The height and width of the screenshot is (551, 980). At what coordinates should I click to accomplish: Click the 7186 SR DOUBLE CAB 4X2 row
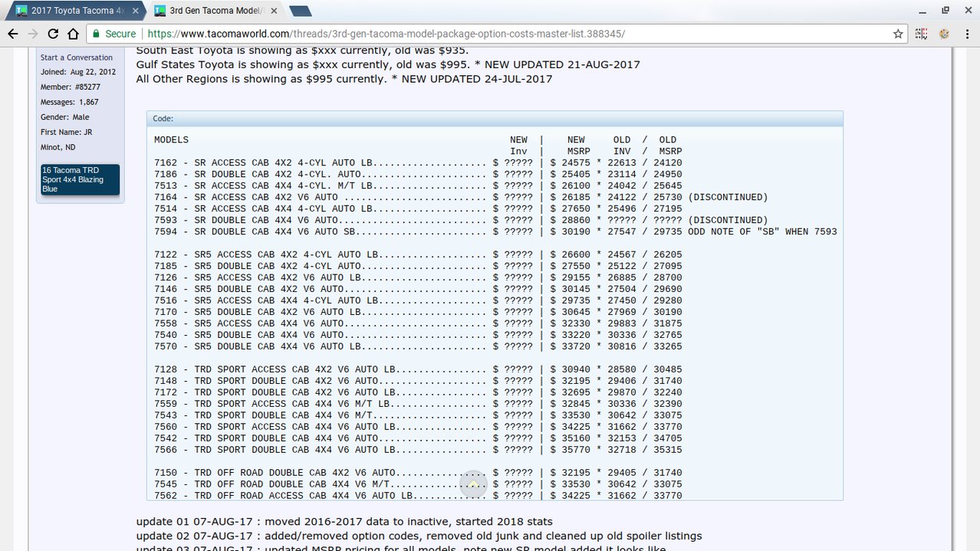pos(418,174)
